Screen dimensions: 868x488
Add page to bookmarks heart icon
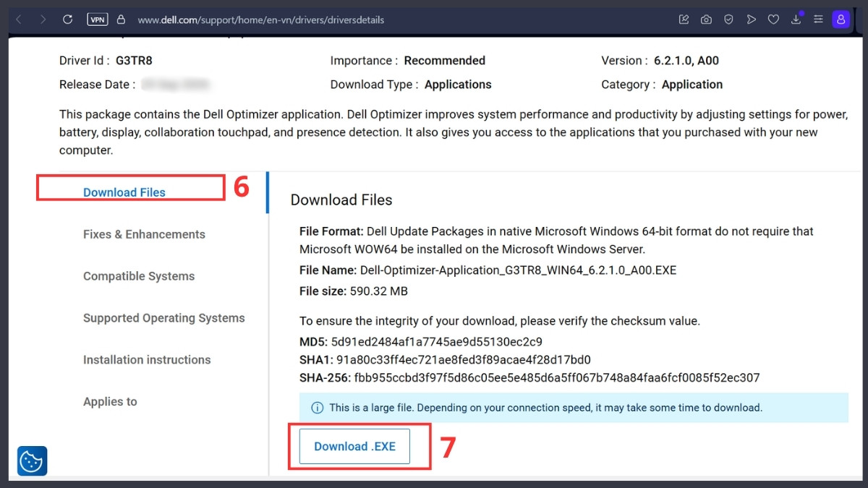pos(773,20)
